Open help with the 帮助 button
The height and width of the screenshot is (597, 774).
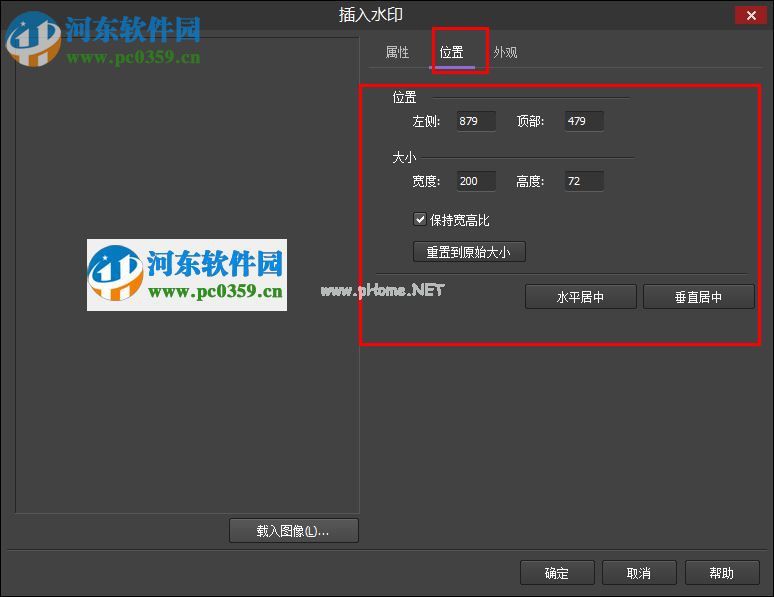click(722, 573)
